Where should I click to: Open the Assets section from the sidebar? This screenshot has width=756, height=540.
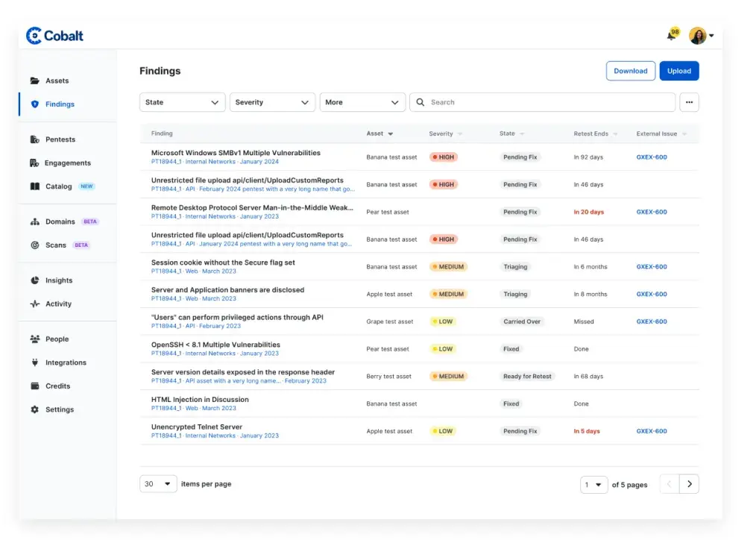pyautogui.click(x=56, y=80)
